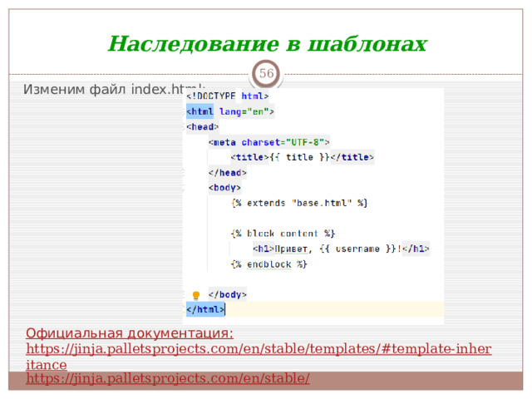
Task: Click the '{% block content %}' line
Action: coord(283,234)
